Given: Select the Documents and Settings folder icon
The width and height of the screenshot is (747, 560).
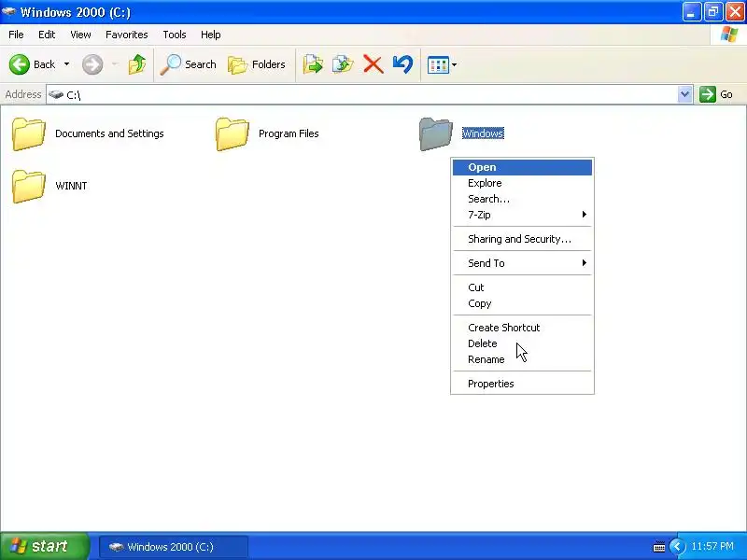Looking at the screenshot, I should click(29, 134).
